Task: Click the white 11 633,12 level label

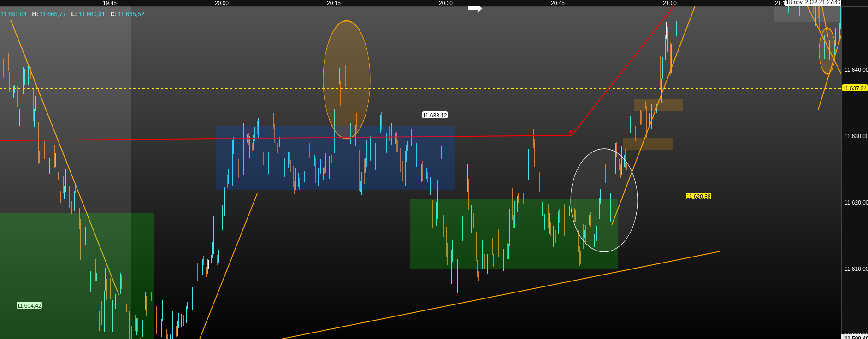Action: [x=435, y=115]
